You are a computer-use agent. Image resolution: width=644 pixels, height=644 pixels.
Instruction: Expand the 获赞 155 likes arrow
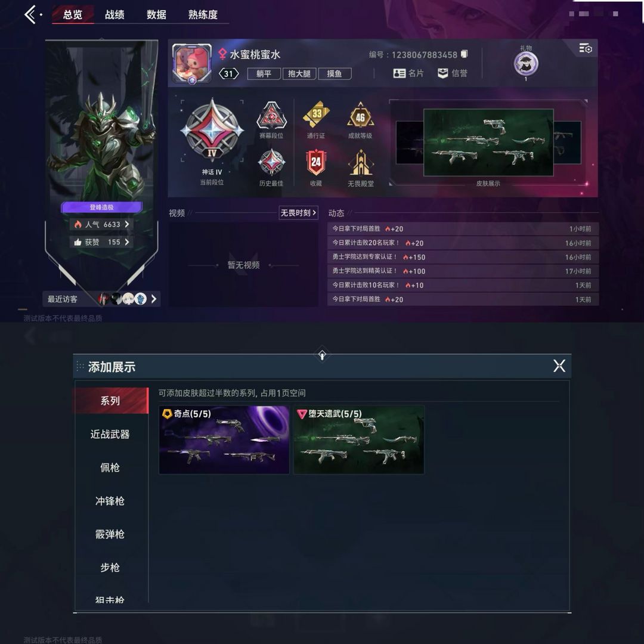(x=127, y=242)
